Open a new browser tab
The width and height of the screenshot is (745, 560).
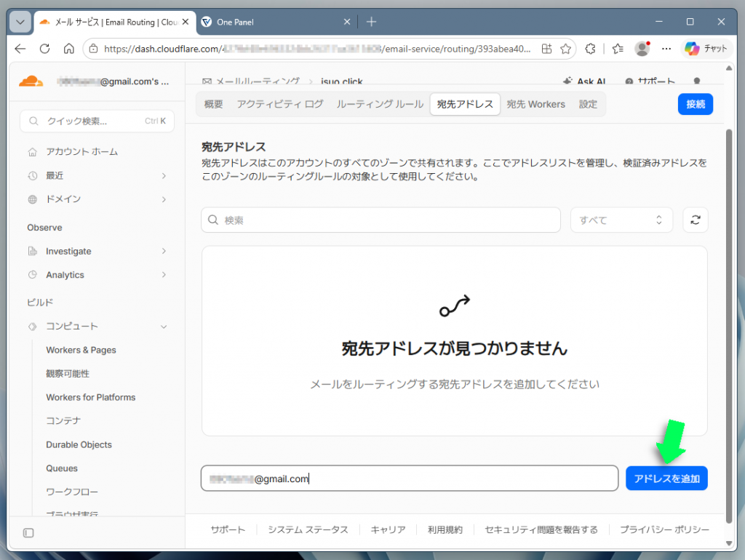(372, 22)
